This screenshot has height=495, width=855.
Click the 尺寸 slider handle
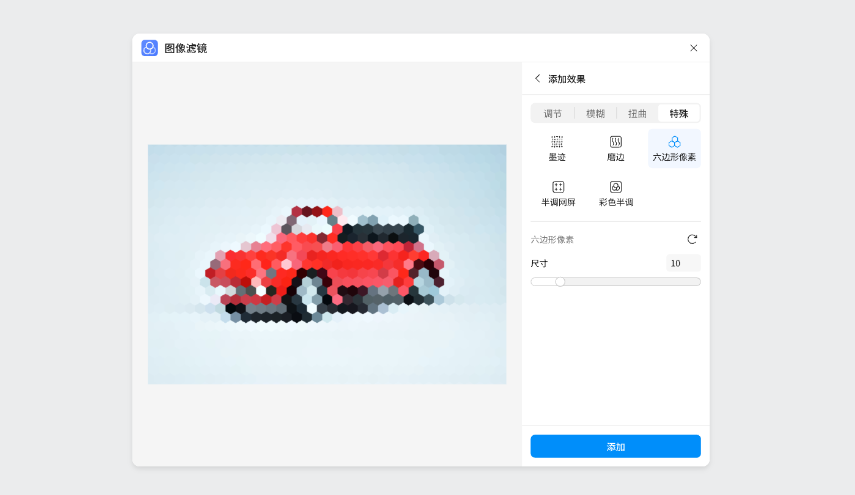point(560,282)
